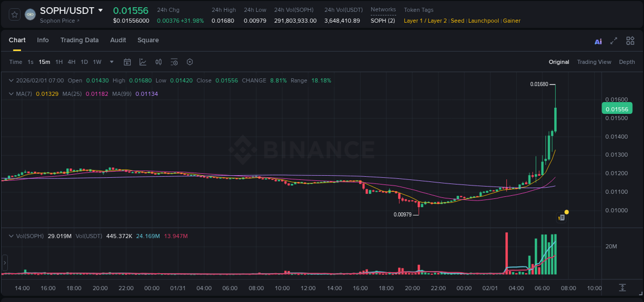
Task: Select the line chart style icon
Action: pos(143,62)
